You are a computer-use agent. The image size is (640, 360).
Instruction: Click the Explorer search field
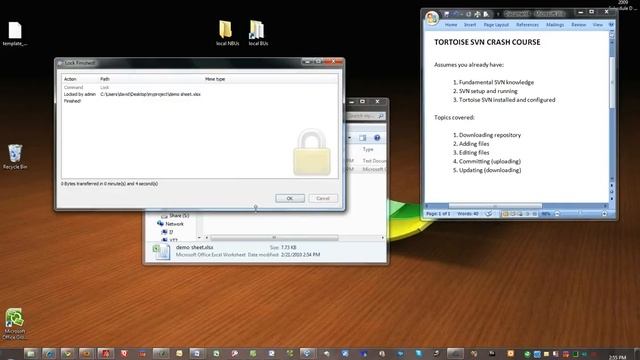click(366, 116)
